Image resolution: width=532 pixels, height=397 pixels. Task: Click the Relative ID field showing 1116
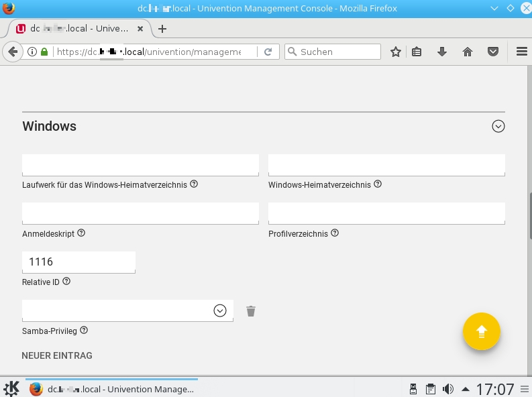[x=78, y=262]
